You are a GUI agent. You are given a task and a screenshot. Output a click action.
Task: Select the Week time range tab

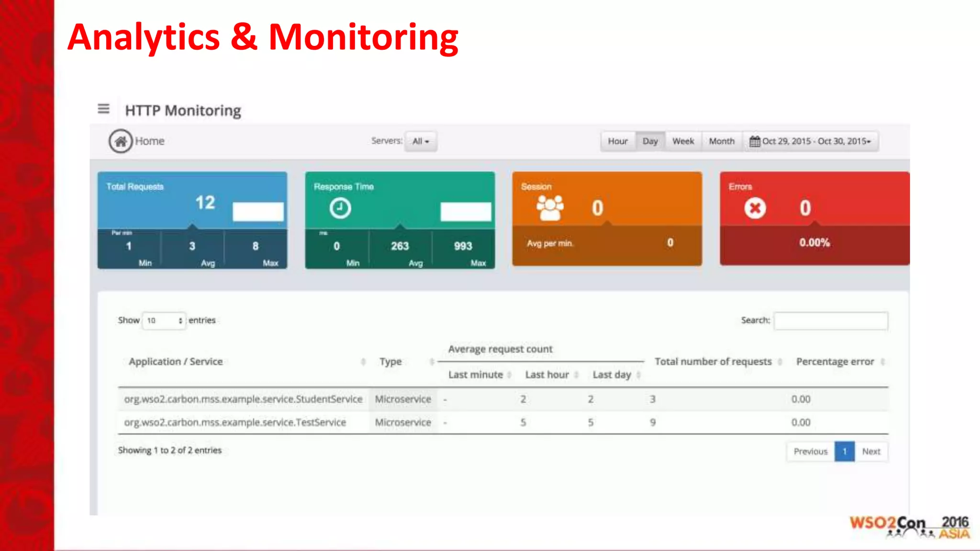[683, 141]
